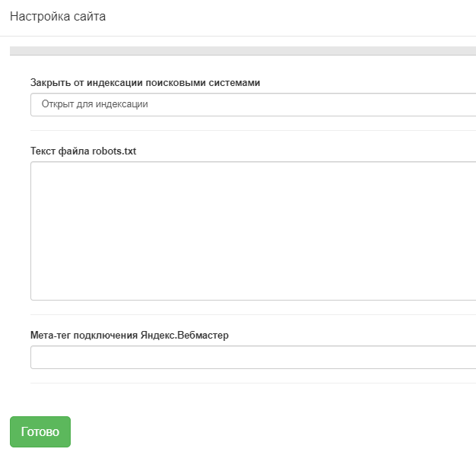Click the Мета-тег подключения Яндекс.Вебмастер label
The image size is (476, 452).
(x=129, y=335)
